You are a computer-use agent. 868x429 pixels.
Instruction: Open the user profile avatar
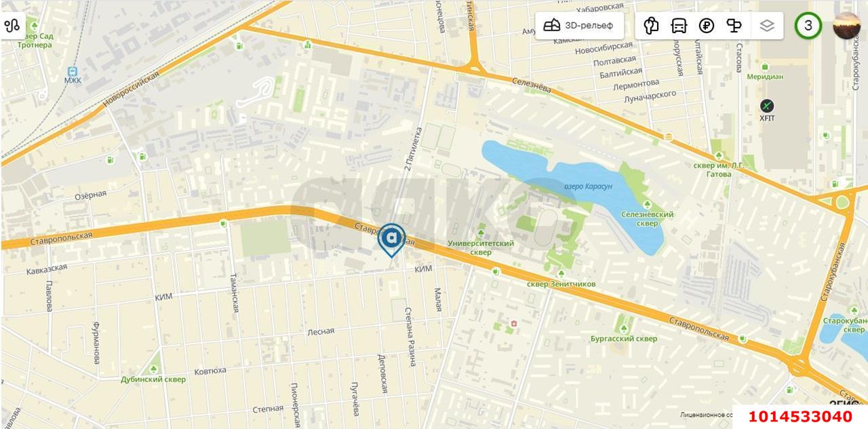846,26
